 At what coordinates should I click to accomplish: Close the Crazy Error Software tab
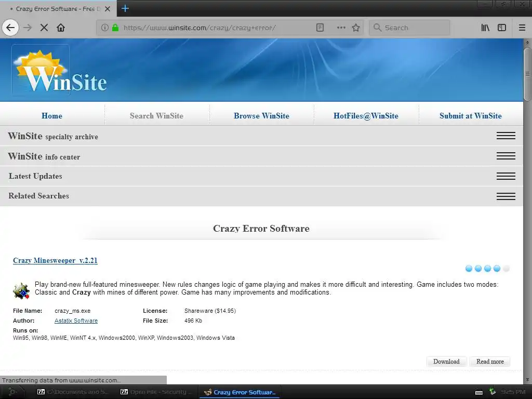click(x=108, y=9)
